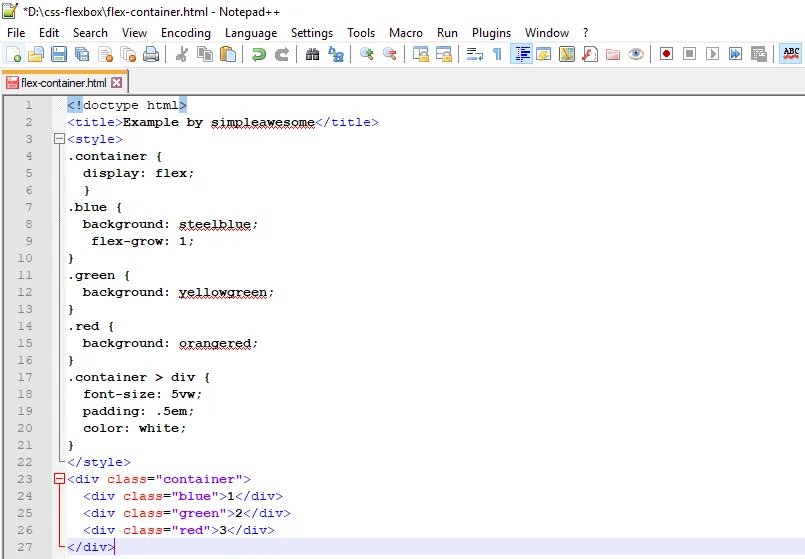Click the 'flex-grow: 1;' text
This screenshot has height=559, width=805.
tap(143, 241)
